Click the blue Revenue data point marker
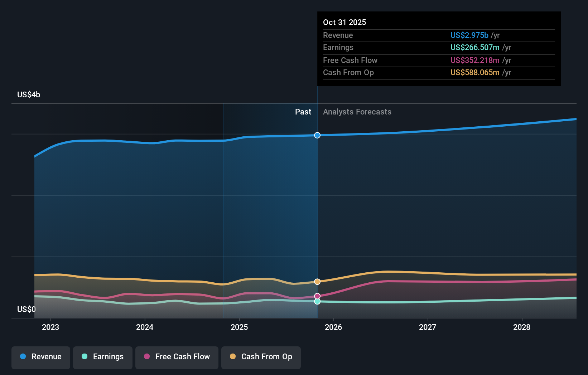588x375 pixels. tap(317, 135)
